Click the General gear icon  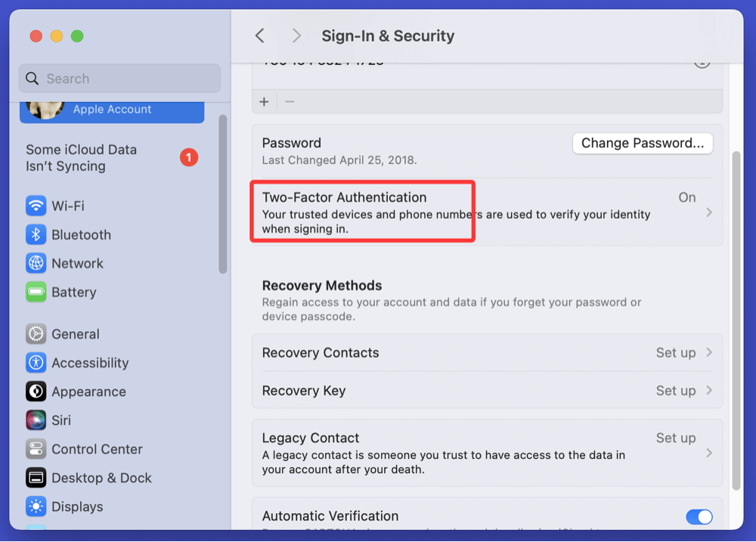[36, 334]
